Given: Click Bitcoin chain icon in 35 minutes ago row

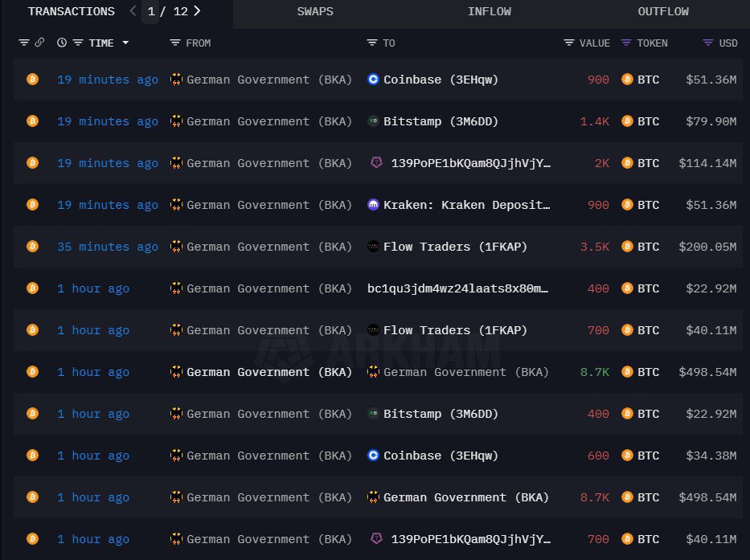Looking at the screenshot, I should [x=32, y=247].
